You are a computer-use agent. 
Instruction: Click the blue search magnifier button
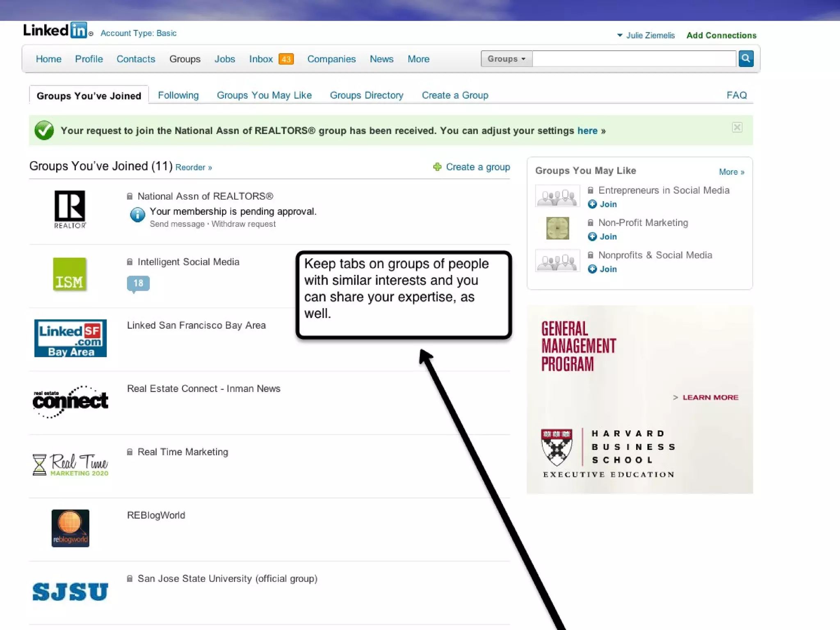746,59
